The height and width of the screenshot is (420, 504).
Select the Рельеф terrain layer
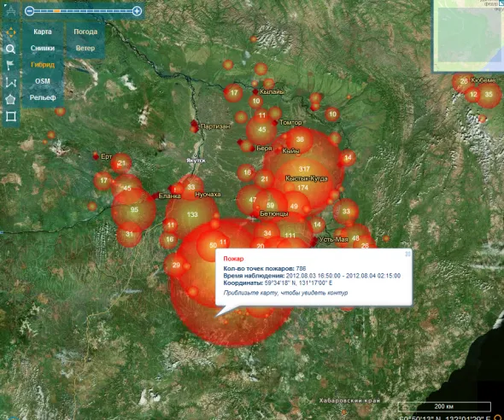[x=43, y=97]
